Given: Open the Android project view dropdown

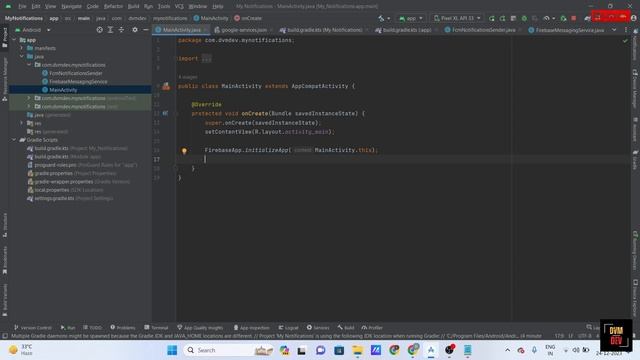Looking at the screenshot, I should [x=32, y=30].
